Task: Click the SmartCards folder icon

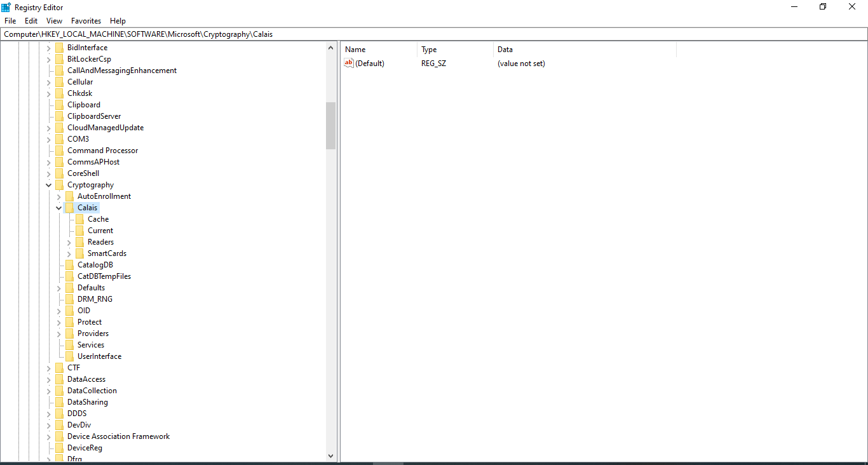Action: click(x=80, y=253)
